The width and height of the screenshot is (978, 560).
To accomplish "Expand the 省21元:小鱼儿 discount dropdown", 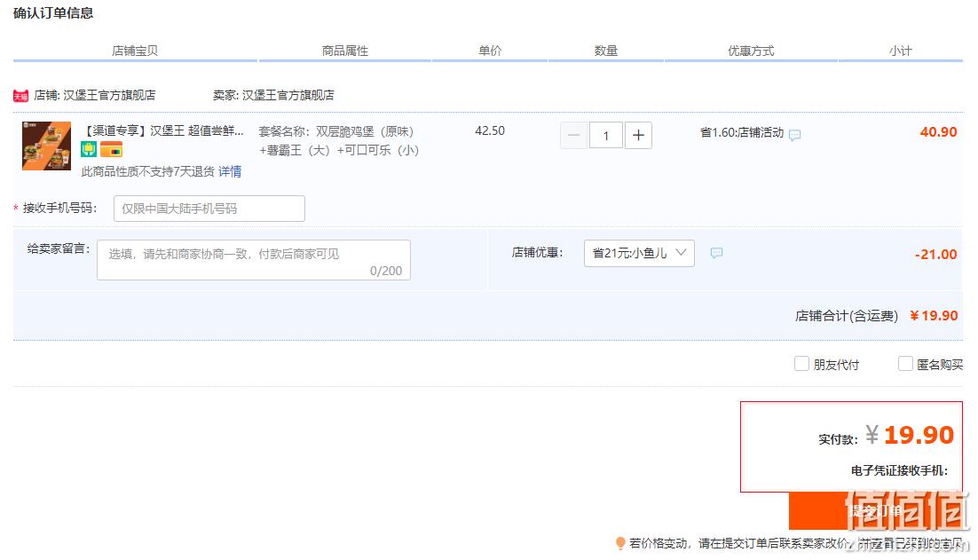I will (639, 253).
